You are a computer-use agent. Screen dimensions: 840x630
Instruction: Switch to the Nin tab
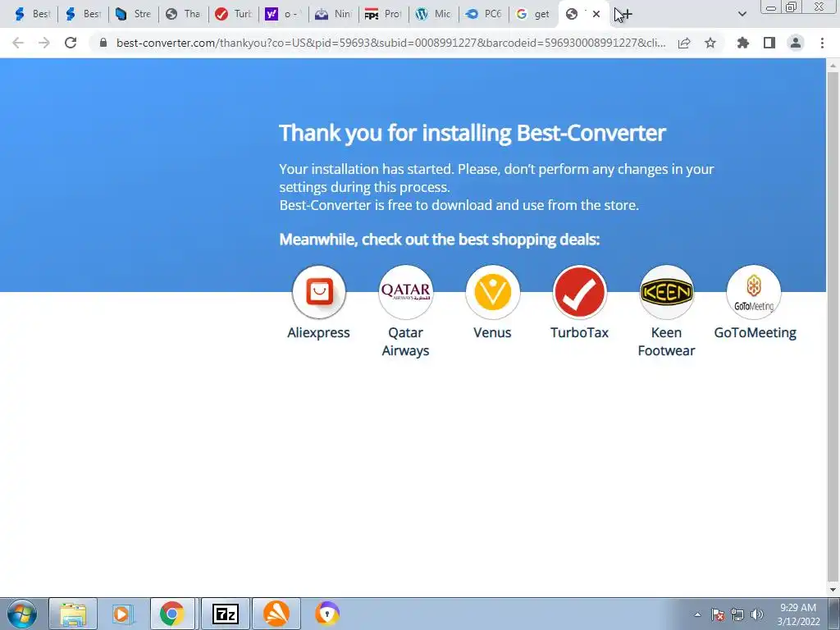334,14
